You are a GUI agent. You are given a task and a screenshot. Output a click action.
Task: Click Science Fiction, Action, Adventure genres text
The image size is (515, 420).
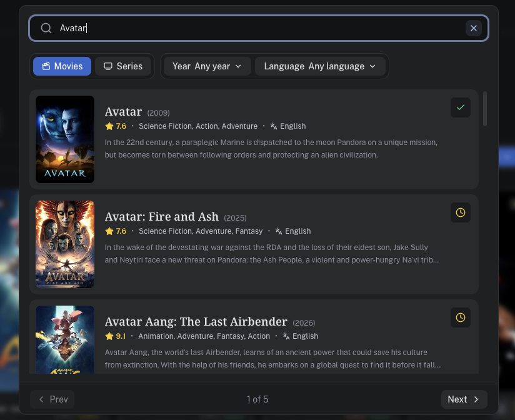tap(198, 126)
